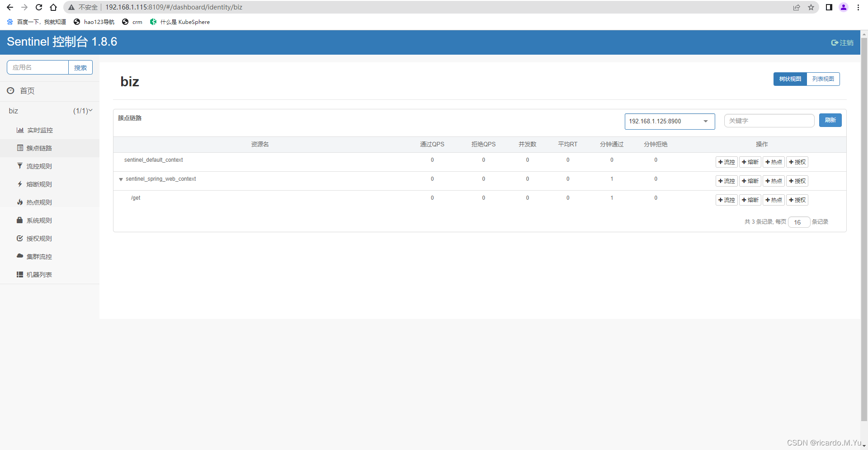Viewport: 868px width, 450px height.
Task: Open the browser profile avatar
Action: coord(844,7)
